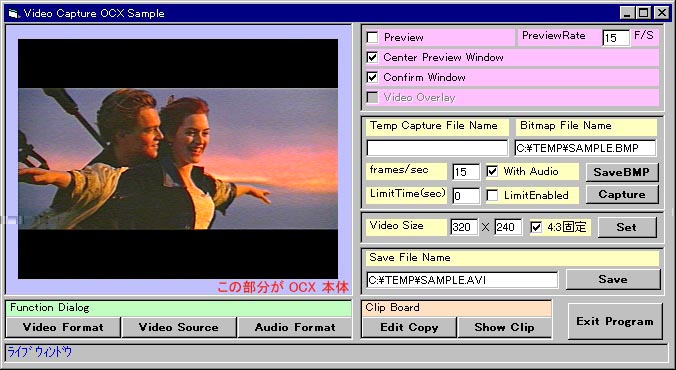The width and height of the screenshot is (676, 370).
Task: Uncheck Center Preview Window
Action: point(372,57)
